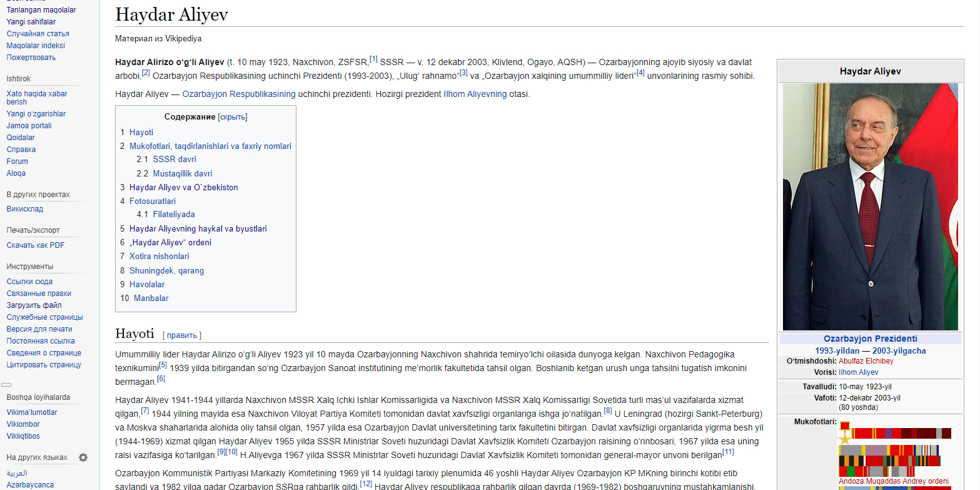Open 'Forum' sidebar link
This screenshot has width=980, height=490.
coord(18,161)
